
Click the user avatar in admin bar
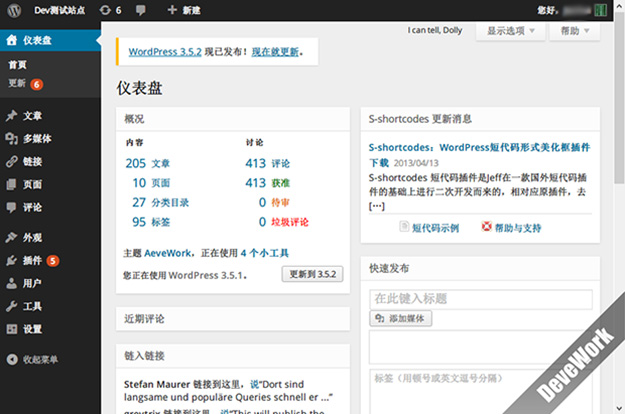pyautogui.click(x=600, y=10)
